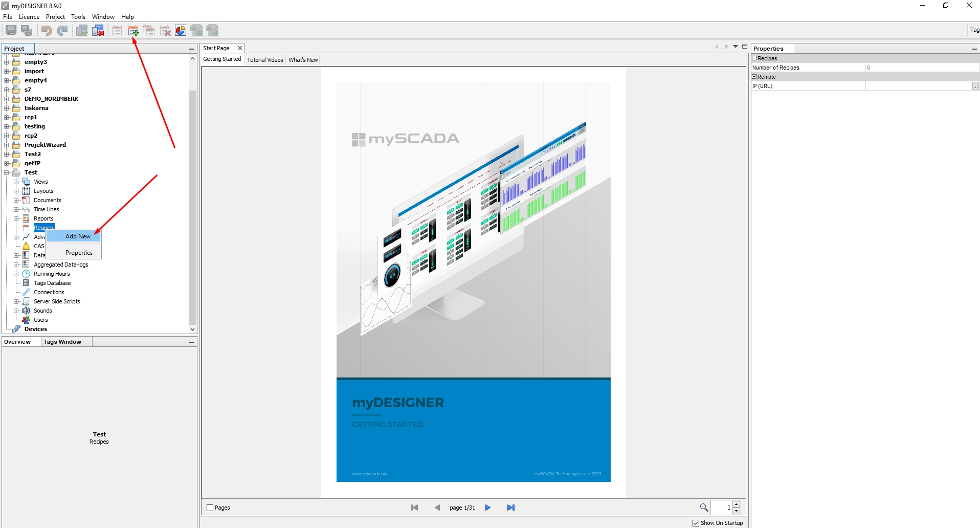Select the Running Hours clock icon
Viewport: 980px width, 528px height.
(x=26, y=274)
